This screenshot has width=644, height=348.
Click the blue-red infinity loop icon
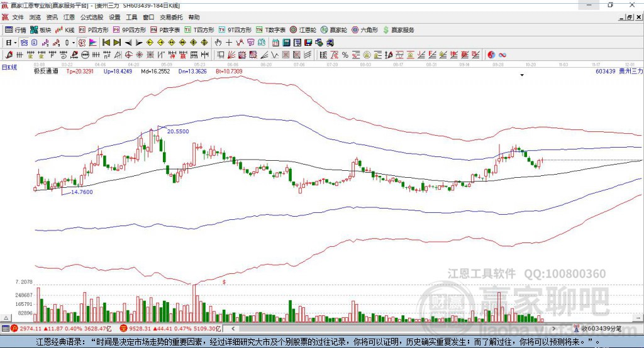[502, 55]
